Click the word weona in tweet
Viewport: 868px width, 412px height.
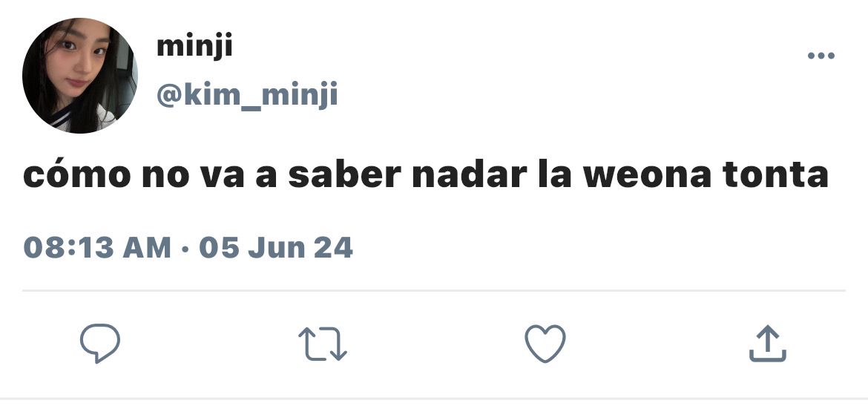[647, 175]
